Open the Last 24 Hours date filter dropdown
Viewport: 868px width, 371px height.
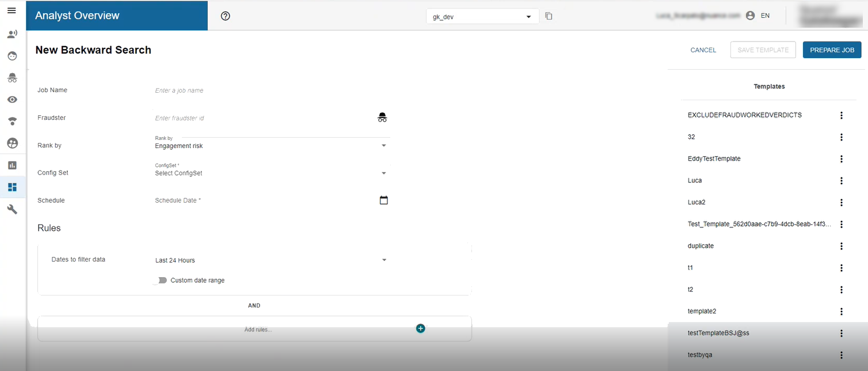[271, 260]
